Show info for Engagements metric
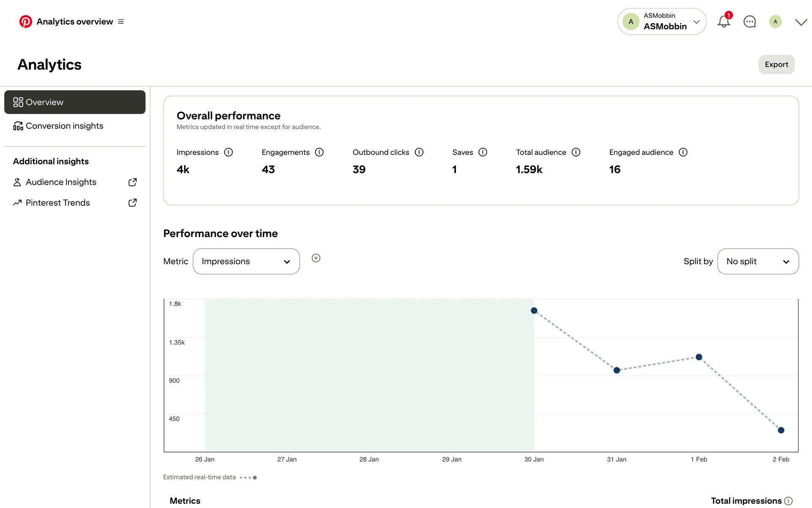 point(319,152)
